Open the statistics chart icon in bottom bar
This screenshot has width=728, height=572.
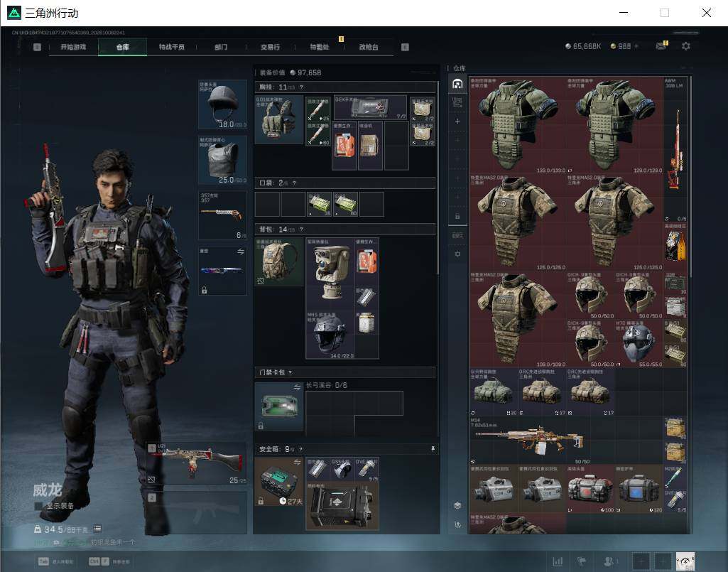[558, 561]
